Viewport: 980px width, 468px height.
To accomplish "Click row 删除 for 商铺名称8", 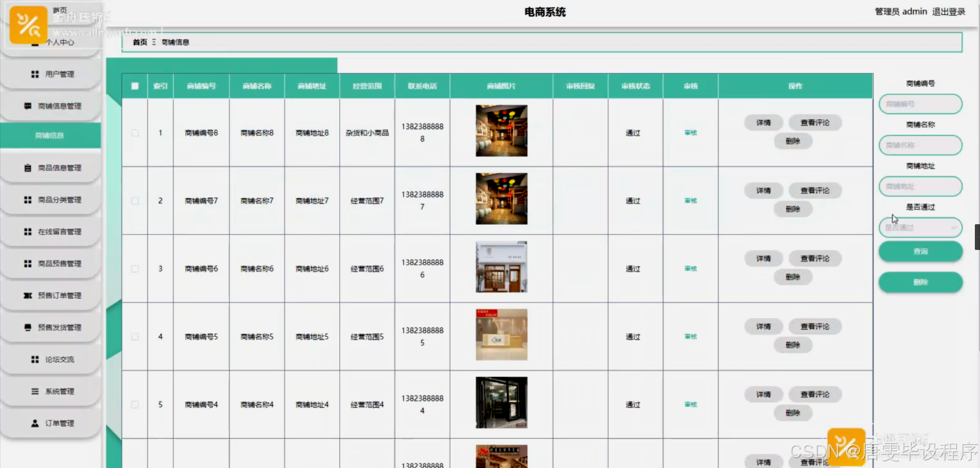I will [793, 141].
